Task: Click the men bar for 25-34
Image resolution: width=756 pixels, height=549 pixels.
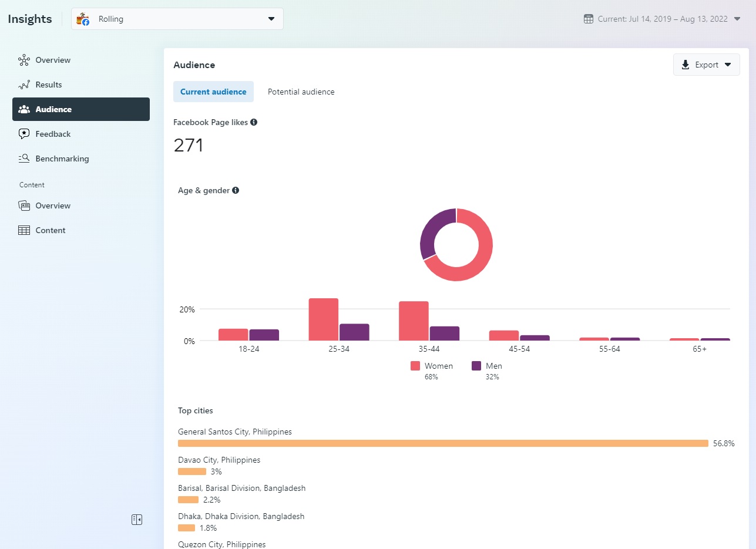Action: tap(354, 332)
